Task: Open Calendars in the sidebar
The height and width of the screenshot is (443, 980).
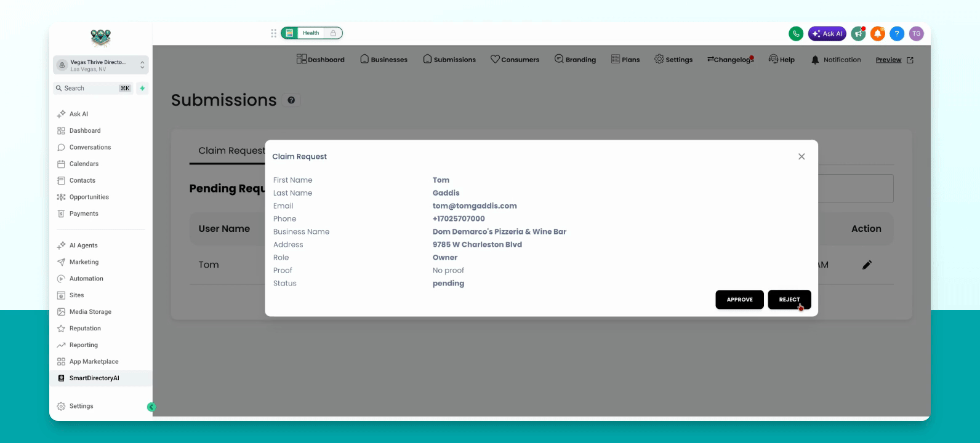Action: (x=84, y=164)
